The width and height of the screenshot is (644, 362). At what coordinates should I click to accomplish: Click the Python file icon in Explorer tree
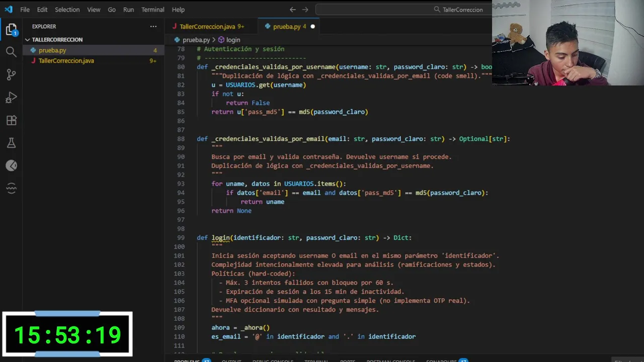33,50
